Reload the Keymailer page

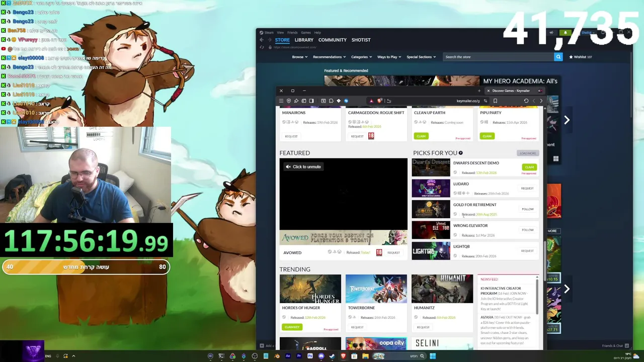click(x=526, y=101)
